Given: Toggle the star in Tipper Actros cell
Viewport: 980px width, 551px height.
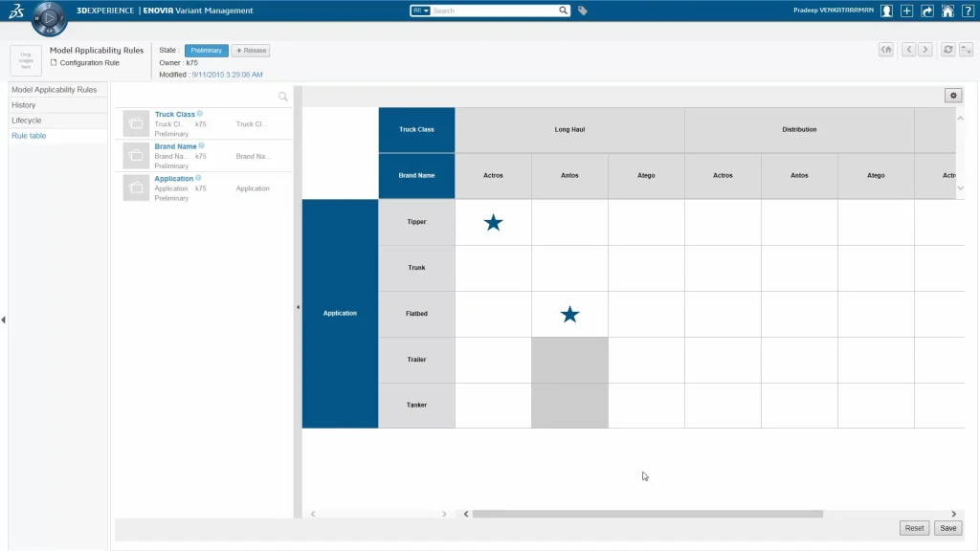Looking at the screenshot, I should coord(493,223).
